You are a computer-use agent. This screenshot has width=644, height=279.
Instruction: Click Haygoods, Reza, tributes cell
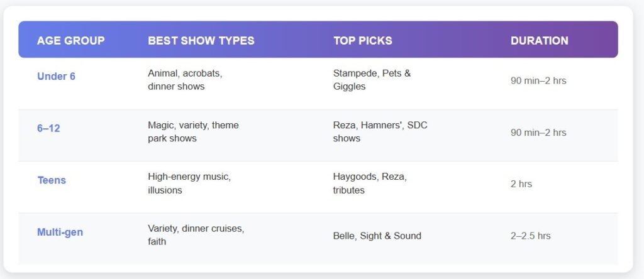click(370, 183)
